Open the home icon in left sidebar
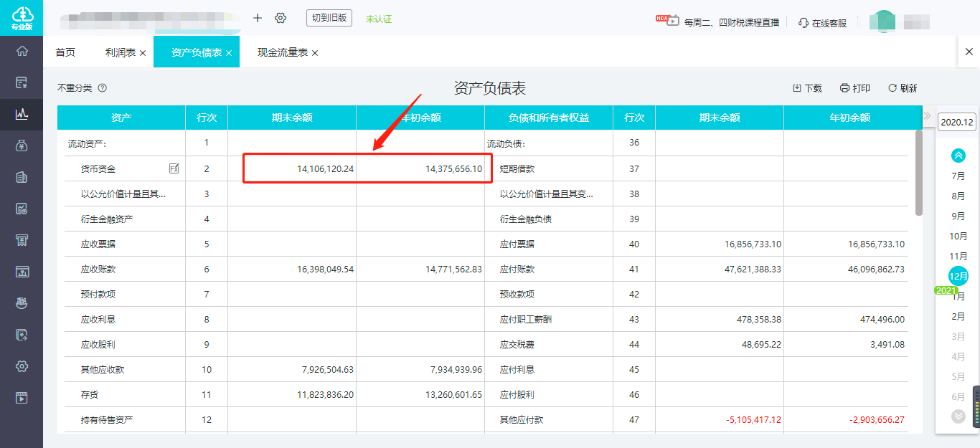Image resolution: width=980 pixels, height=448 pixels. point(22,51)
